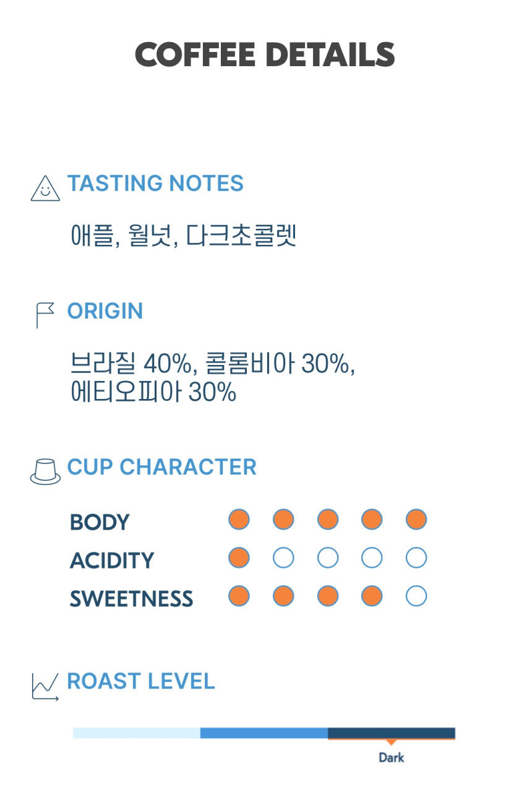Click the Cup Character heading
Image resolution: width=532 pixels, height=798 pixels.
click(161, 467)
